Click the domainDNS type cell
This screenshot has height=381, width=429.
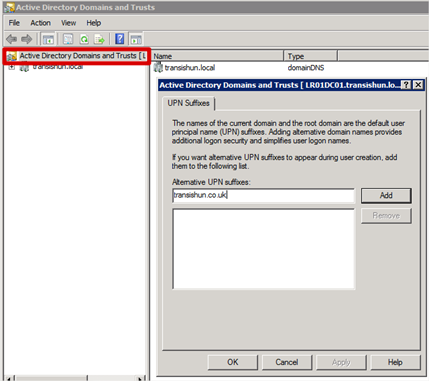306,68
